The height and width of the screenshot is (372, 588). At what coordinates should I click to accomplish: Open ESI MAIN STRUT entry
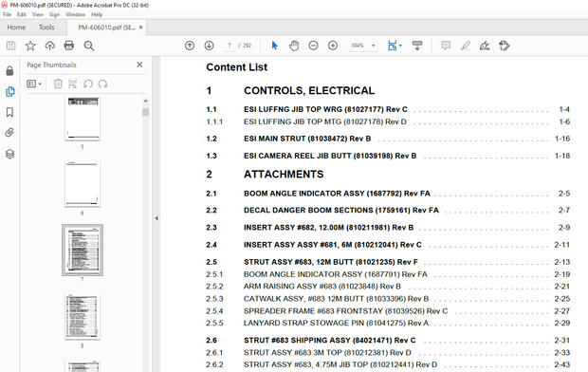(x=307, y=139)
